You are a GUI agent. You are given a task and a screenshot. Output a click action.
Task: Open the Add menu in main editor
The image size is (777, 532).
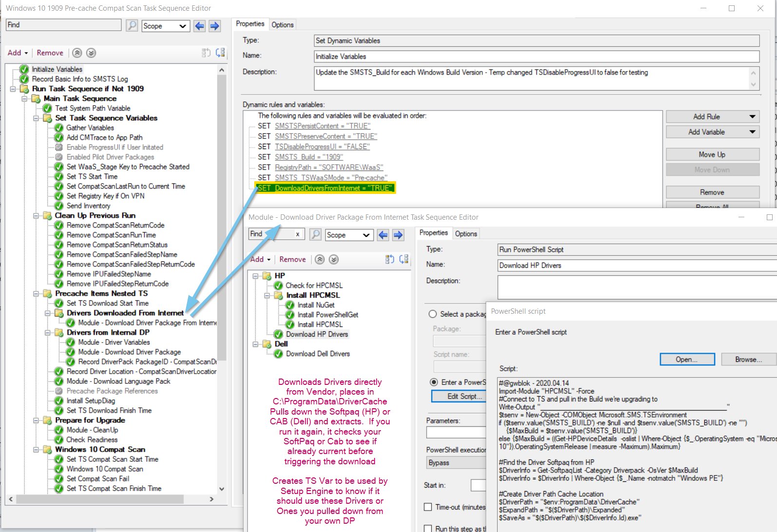coord(18,53)
